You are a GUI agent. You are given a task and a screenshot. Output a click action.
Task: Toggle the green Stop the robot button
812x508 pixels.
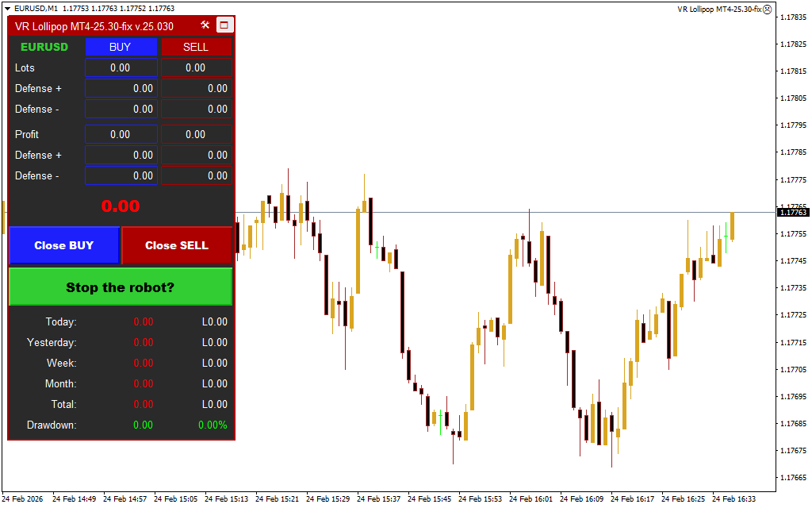click(121, 287)
